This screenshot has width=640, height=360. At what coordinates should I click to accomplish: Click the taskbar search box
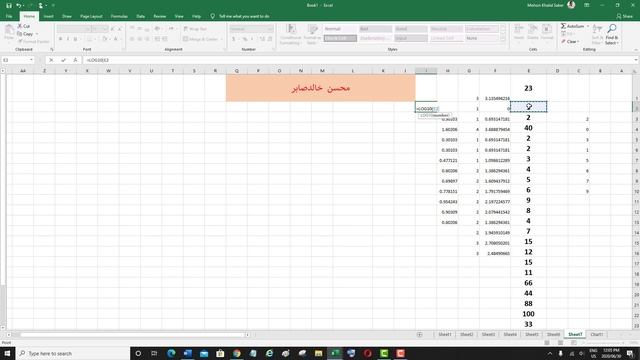point(73,353)
